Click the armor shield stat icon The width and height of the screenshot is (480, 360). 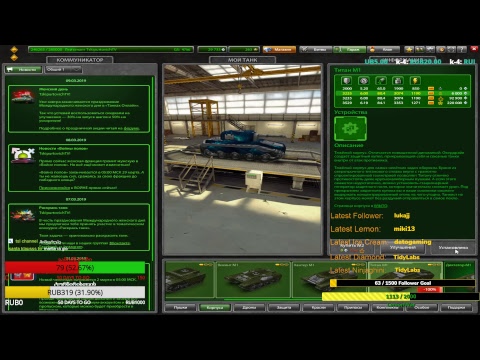347,81
